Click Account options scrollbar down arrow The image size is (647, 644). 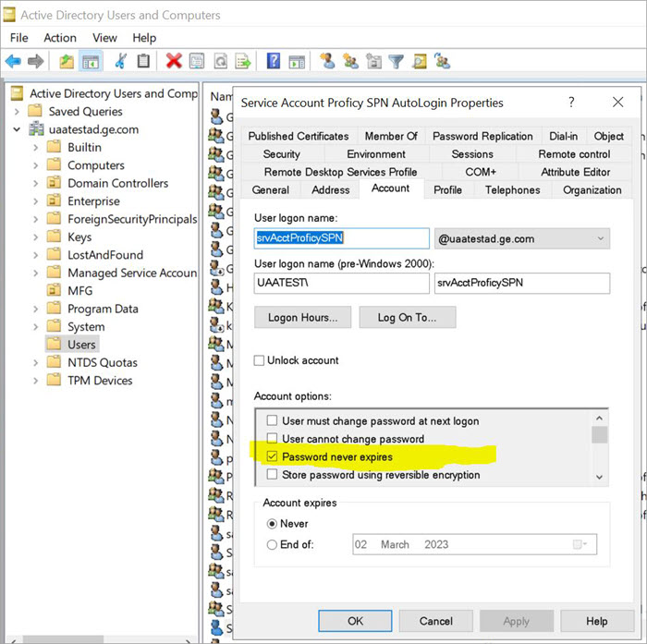click(x=600, y=477)
